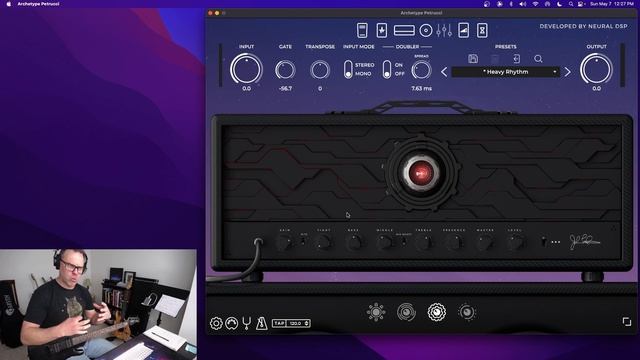This screenshot has height=360, width=640.
Task: Search presets with magnifier icon
Action: tap(538, 59)
